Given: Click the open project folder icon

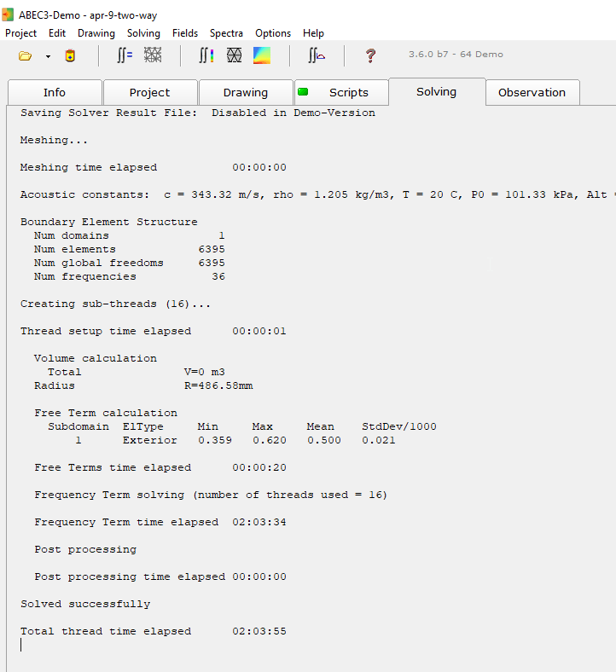Looking at the screenshot, I should [x=26, y=55].
